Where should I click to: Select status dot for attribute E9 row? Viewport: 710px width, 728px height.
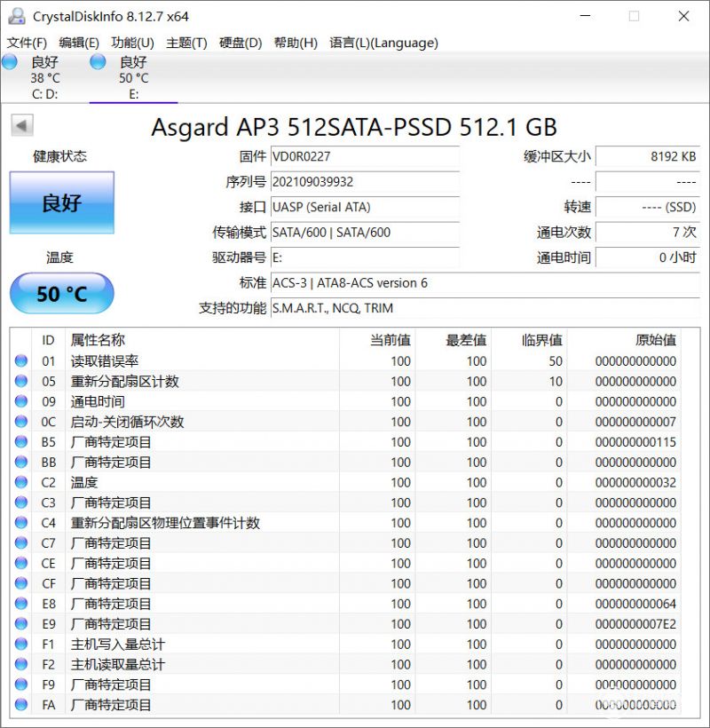(x=21, y=623)
